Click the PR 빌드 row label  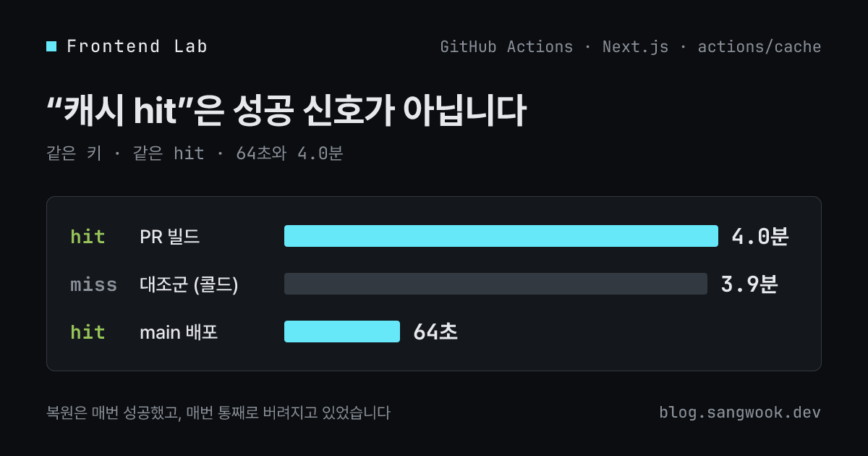[169, 237]
